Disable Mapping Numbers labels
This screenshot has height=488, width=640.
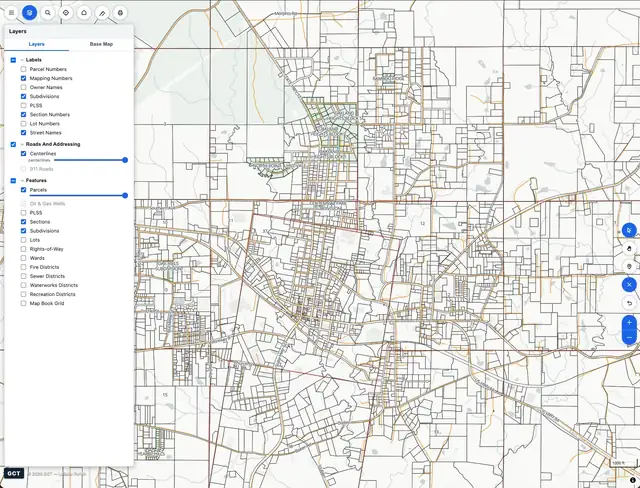(x=23, y=78)
